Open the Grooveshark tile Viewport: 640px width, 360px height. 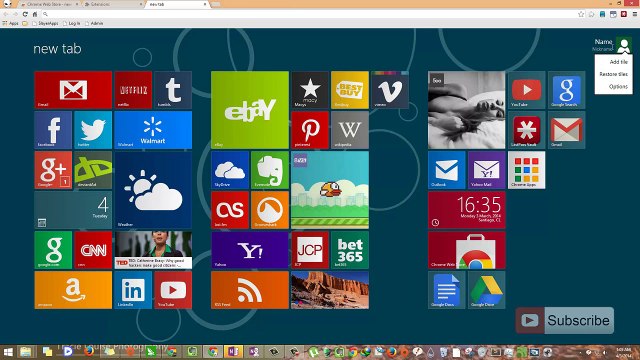point(270,210)
